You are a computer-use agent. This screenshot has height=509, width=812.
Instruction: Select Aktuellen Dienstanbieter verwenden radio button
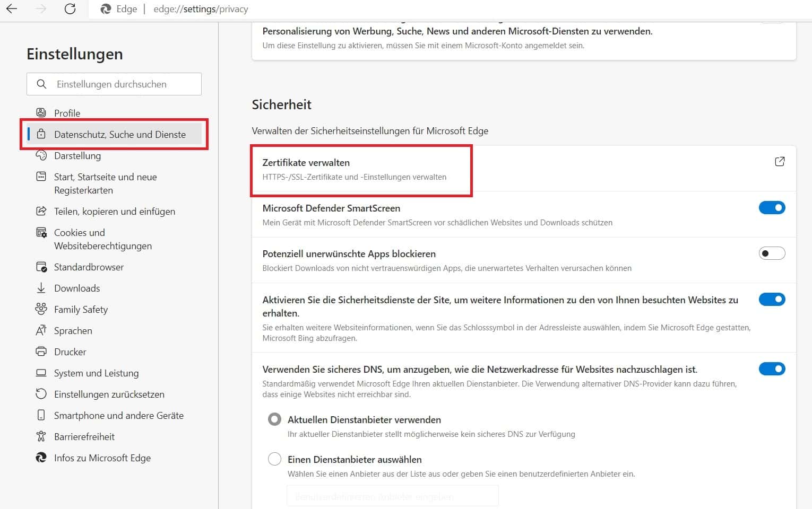(x=274, y=420)
